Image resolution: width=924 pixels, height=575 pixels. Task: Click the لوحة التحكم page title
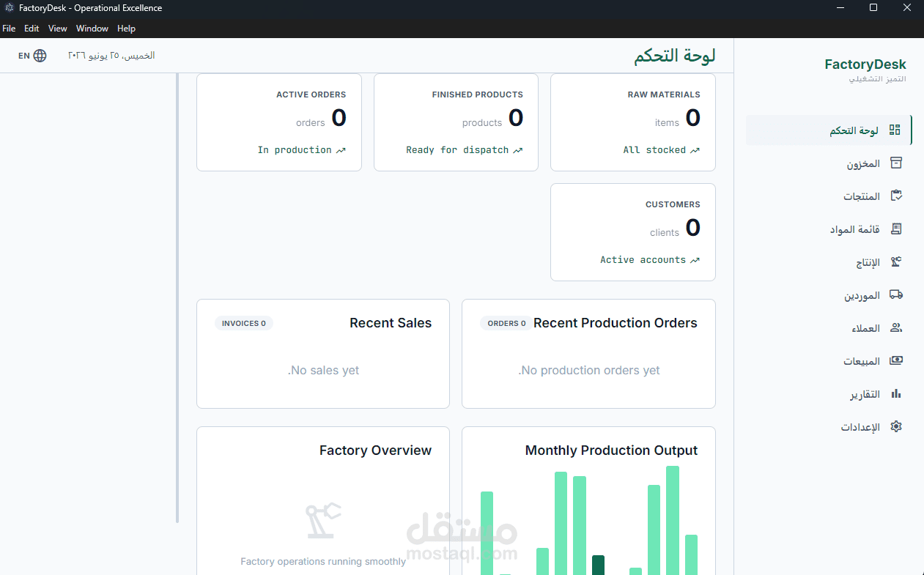click(675, 56)
